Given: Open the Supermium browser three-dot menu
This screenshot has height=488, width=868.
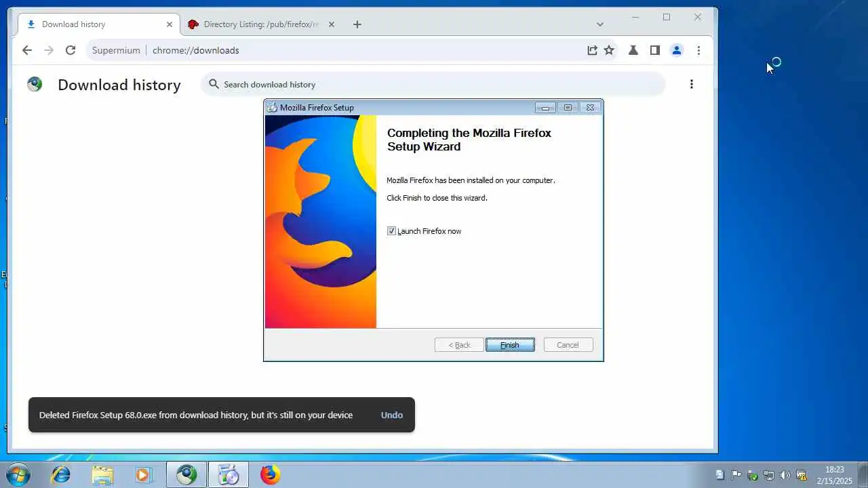Looking at the screenshot, I should [698, 50].
